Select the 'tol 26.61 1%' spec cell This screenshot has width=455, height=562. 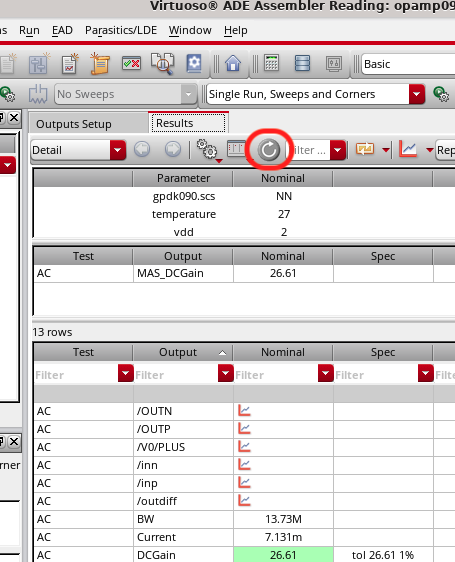pyautogui.click(x=383, y=555)
